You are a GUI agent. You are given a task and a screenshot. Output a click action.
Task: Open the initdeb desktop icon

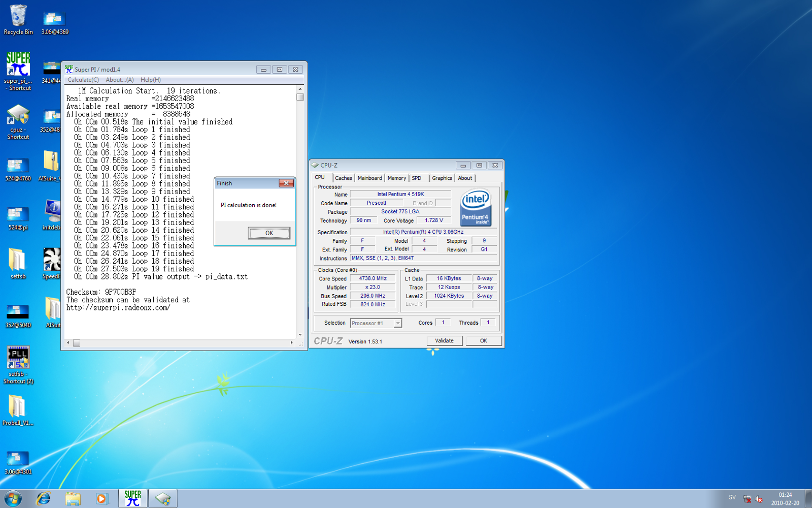pyautogui.click(x=51, y=215)
